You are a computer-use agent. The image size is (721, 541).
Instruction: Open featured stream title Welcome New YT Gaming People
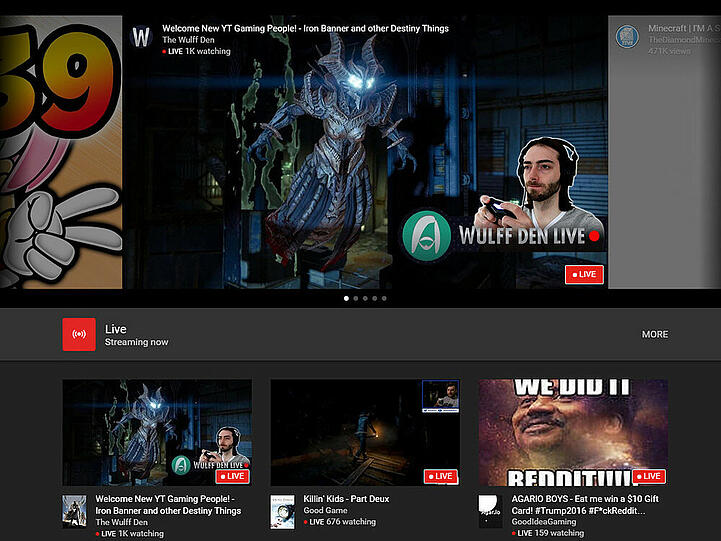click(x=305, y=28)
